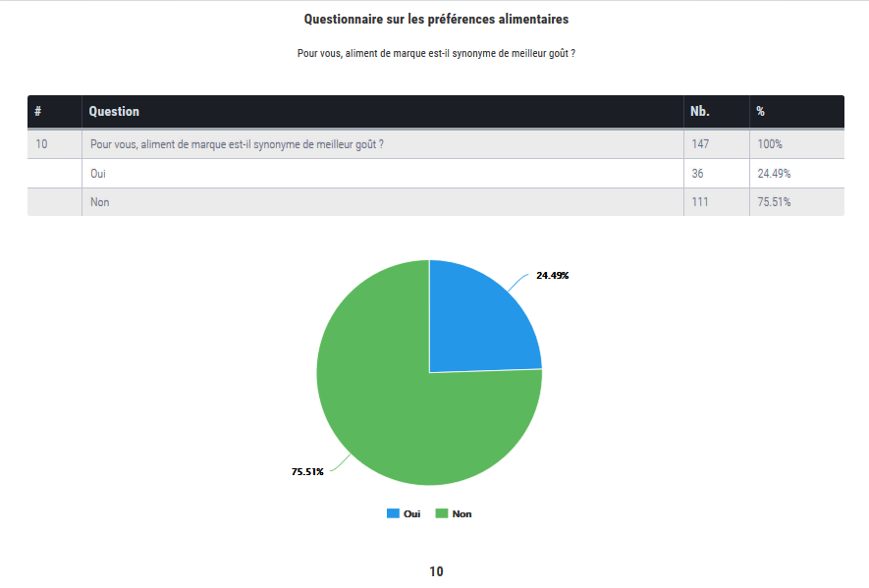Click the total count 147 cell
This screenshot has width=869, height=588.
point(700,144)
